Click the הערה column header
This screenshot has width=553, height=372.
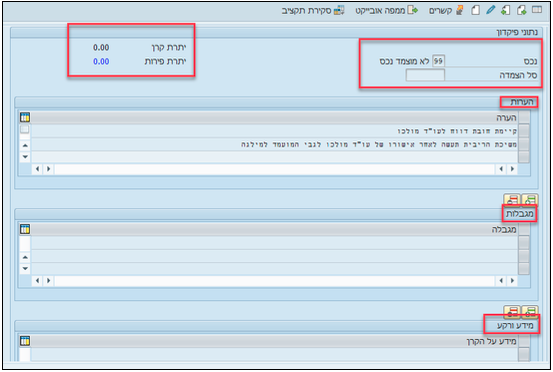click(x=274, y=117)
